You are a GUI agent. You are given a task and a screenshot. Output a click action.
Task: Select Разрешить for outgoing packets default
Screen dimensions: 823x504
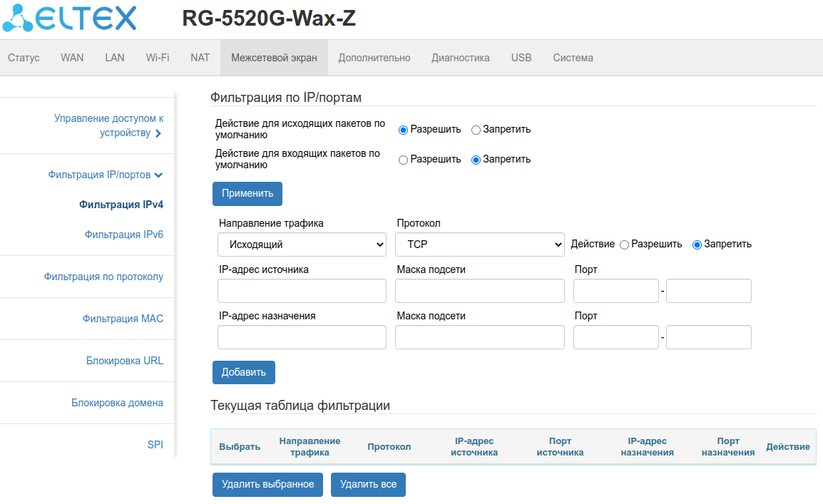403,130
